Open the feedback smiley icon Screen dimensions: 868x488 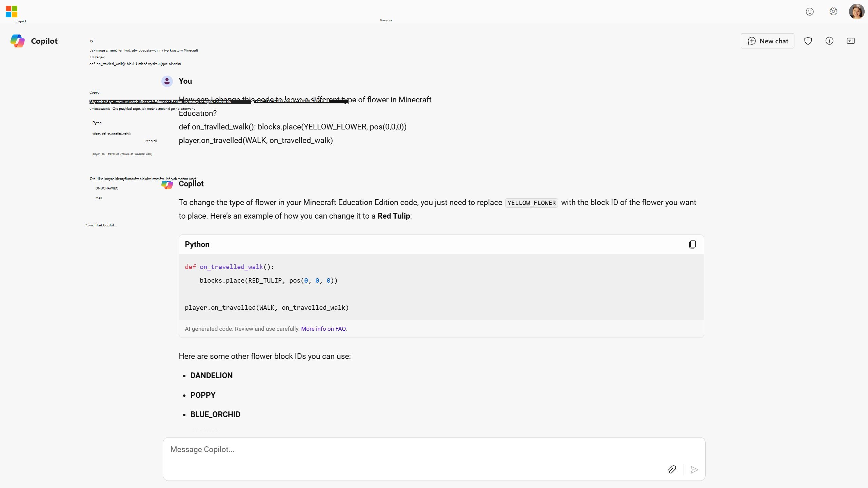pos(810,12)
